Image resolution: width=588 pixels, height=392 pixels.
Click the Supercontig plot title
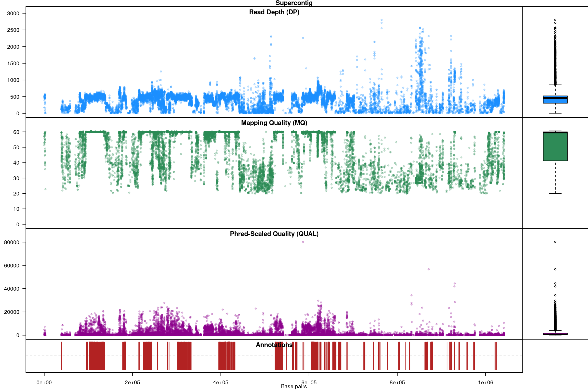[294, 3]
